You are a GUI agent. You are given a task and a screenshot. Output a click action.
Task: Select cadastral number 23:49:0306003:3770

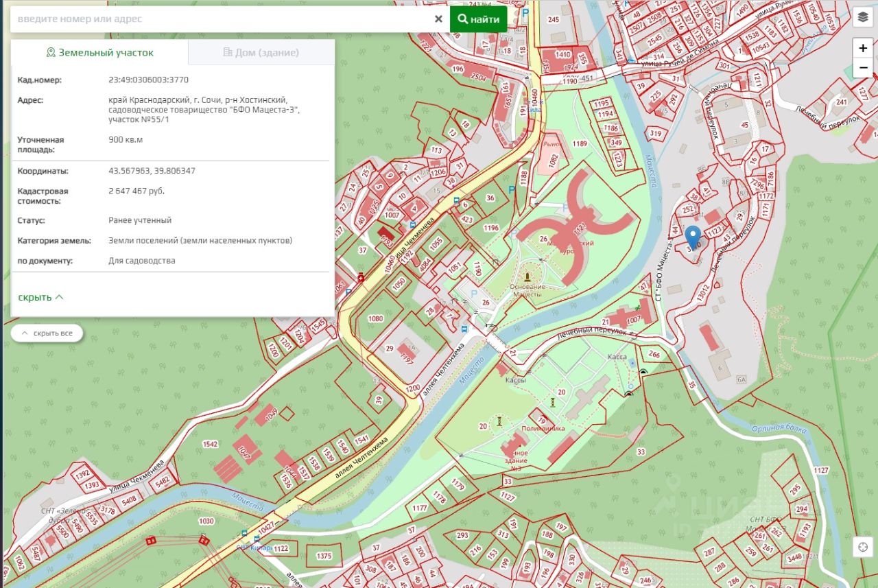point(148,80)
